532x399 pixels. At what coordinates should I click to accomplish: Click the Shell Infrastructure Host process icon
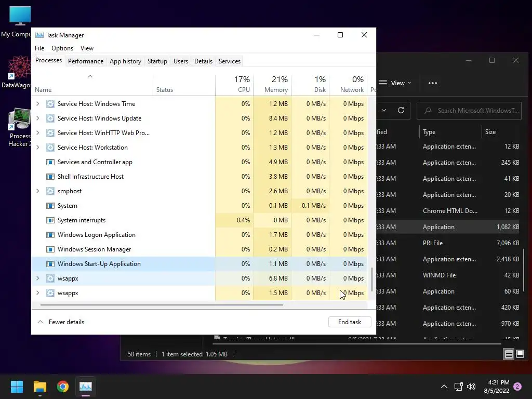[50, 177]
